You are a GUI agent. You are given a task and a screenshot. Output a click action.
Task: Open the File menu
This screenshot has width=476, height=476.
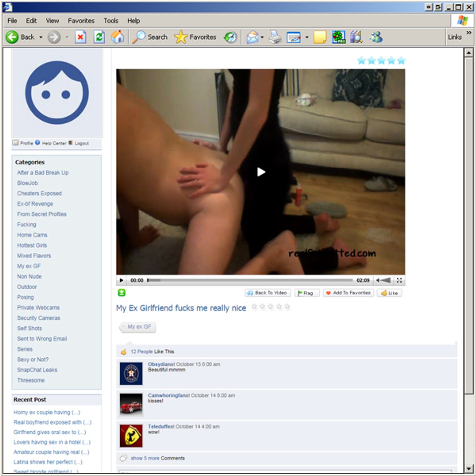click(x=12, y=21)
